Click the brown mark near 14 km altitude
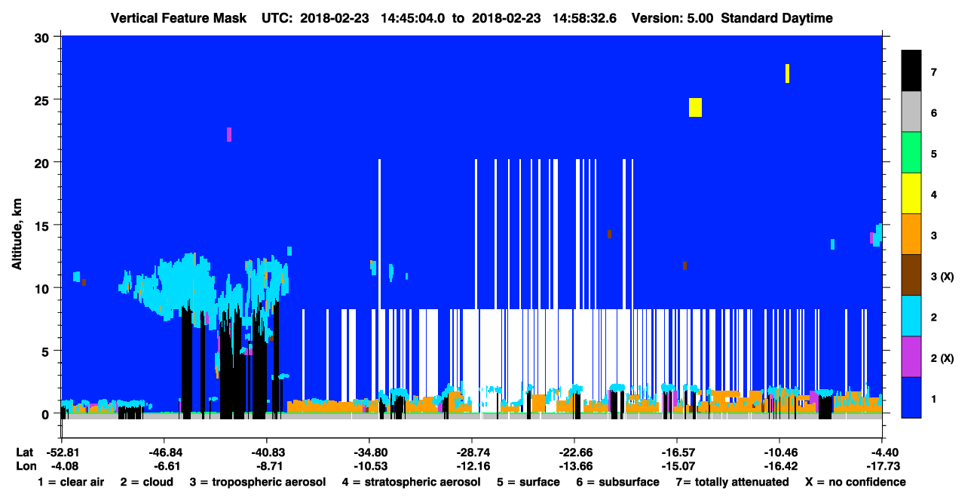The width and height of the screenshot is (980, 503). click(x=609, y=234)
